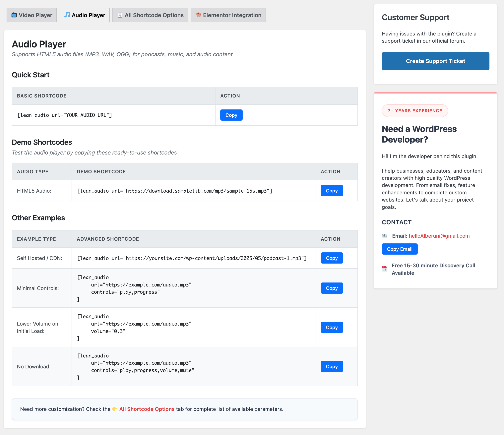Image resolution: width=504 pixels, height=435 pixels.
Task: Open the All Shortcode Options tab
Action: pos(150,15)
